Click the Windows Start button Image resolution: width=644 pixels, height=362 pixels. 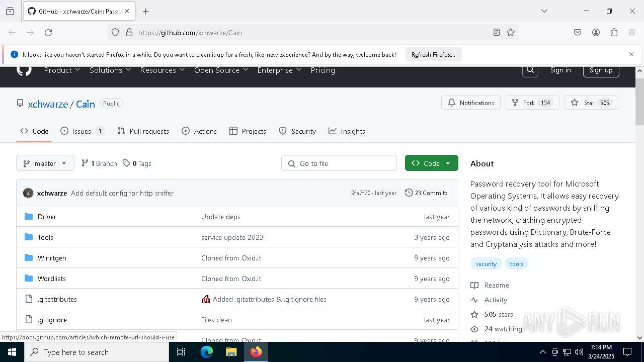[12, 352]
